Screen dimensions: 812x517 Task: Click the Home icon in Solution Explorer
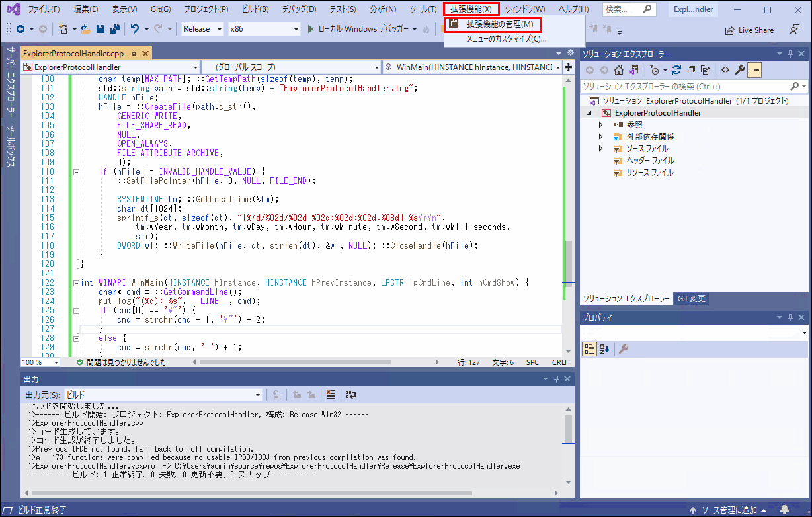coord(618,69)
